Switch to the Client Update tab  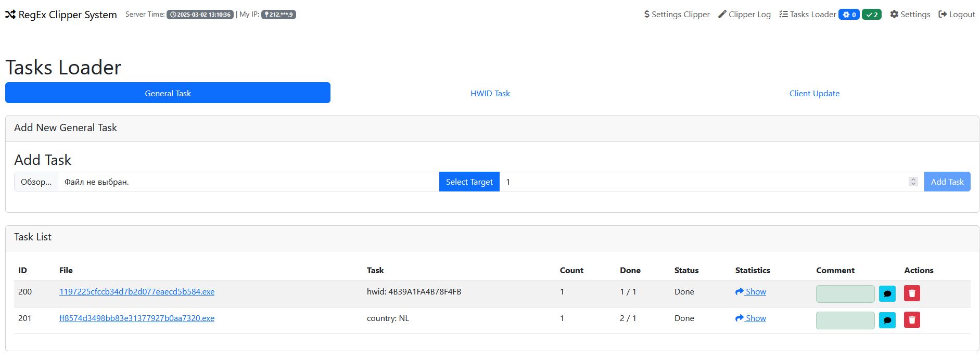pos(814,93)
